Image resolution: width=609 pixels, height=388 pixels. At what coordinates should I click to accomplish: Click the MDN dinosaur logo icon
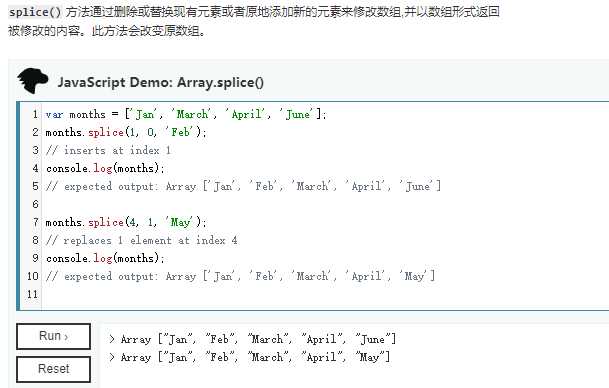(33, 80)
